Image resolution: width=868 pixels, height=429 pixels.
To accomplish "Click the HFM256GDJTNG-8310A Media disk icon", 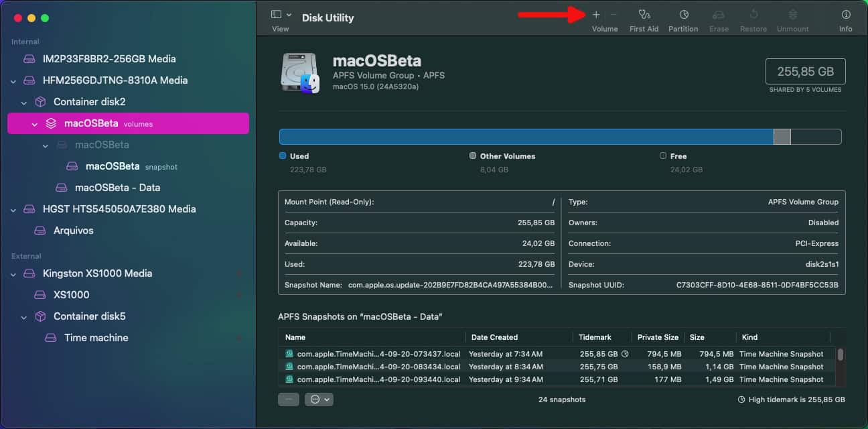I will coord(29,80).
